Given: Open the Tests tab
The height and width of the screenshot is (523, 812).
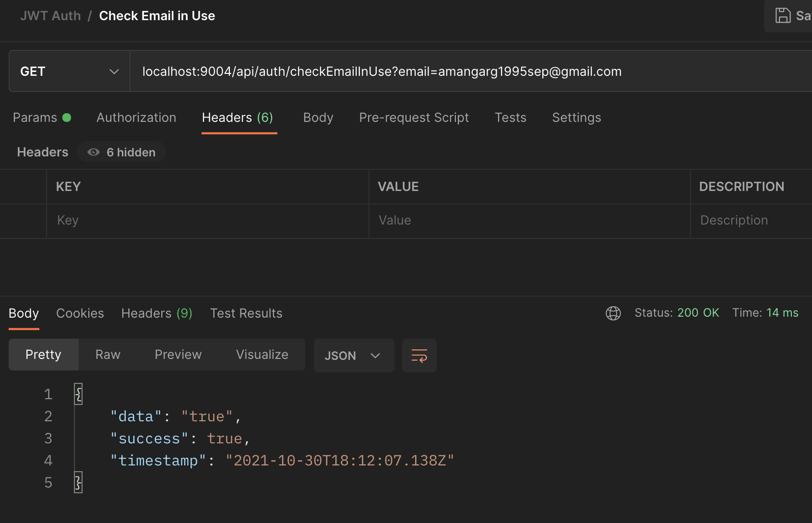Looking at the screenshot, I should click(511, 118).
